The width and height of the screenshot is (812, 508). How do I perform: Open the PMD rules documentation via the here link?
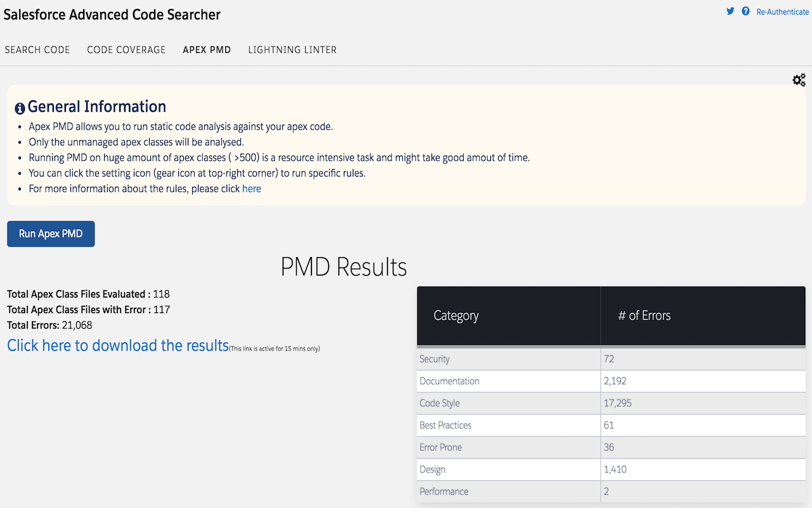251,188
